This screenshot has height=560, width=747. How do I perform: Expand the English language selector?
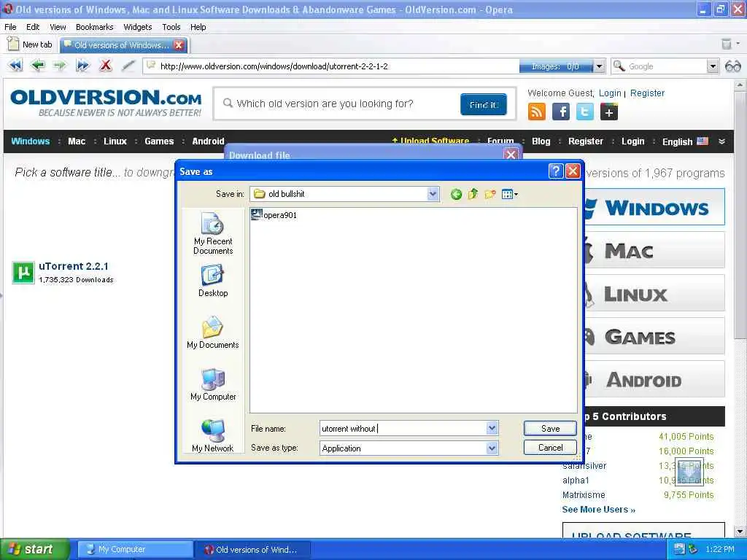[685, 141]
